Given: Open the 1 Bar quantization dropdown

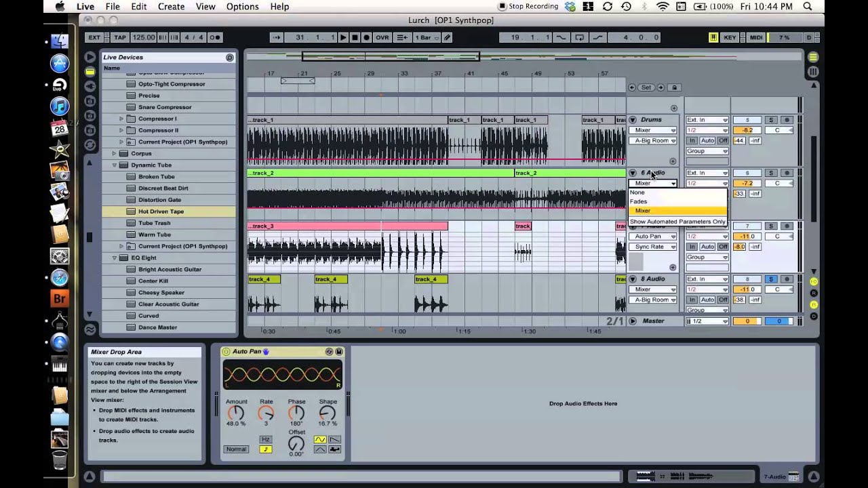Looking at the screenshot, I should click(x=427, y=37).
